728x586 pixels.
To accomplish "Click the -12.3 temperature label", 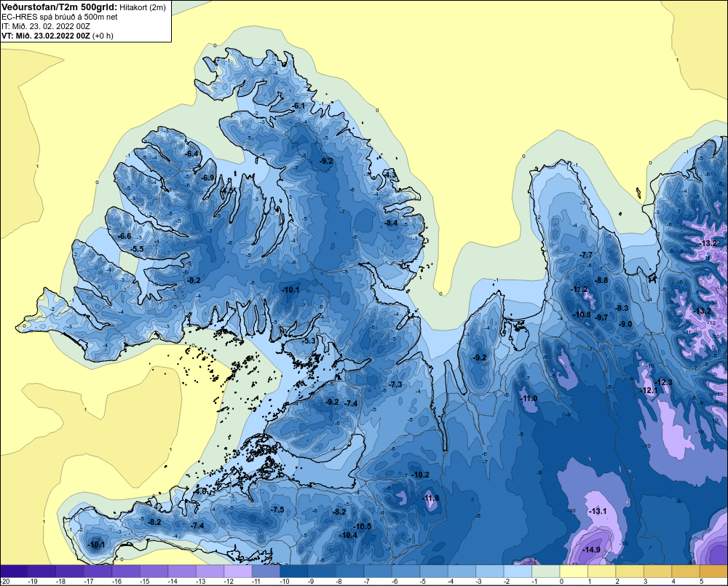I will tap(663, 382).
